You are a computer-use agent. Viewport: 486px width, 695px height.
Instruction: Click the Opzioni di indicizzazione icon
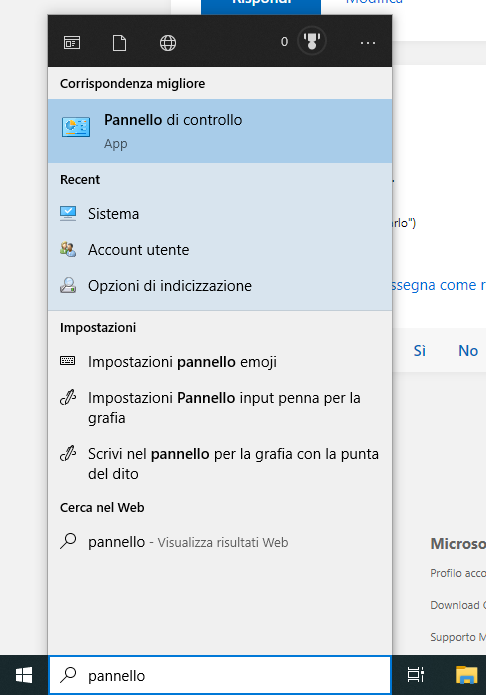tap(68, 285)
